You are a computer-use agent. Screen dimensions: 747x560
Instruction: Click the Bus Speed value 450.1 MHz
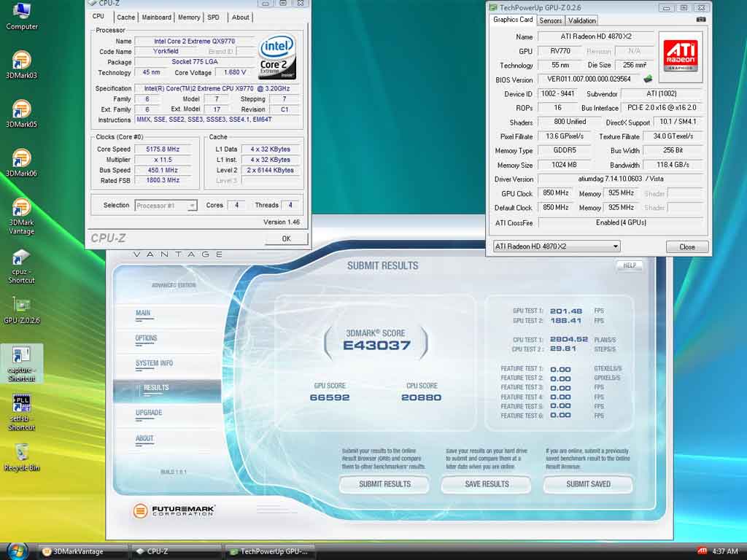pos(163,170)
